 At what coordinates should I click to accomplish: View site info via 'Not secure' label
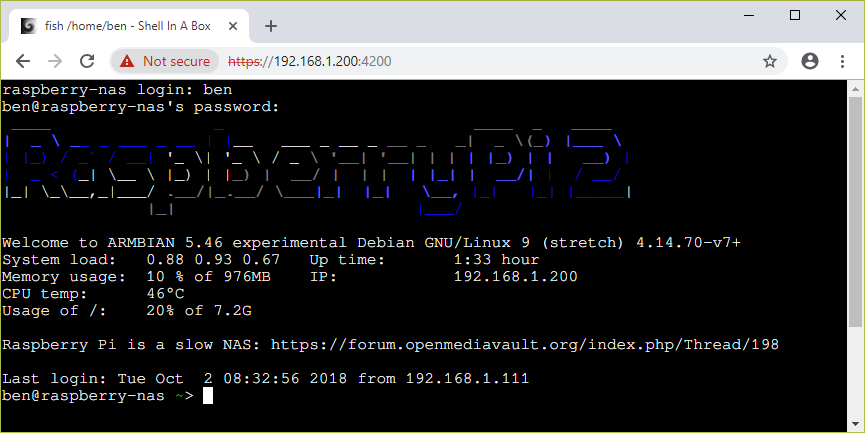[176, 61]
